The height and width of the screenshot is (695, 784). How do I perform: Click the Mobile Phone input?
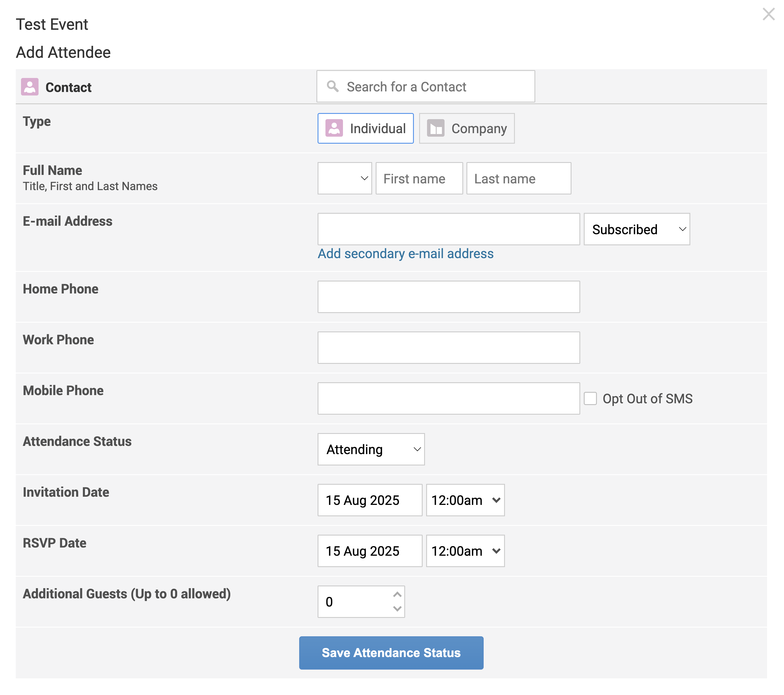(449, 398)
